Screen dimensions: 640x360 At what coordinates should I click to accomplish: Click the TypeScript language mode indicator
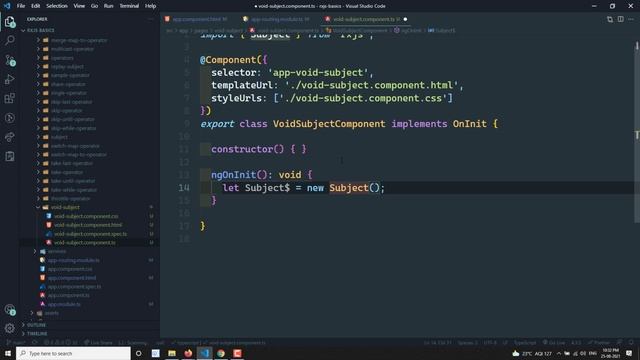pos(524,343)
